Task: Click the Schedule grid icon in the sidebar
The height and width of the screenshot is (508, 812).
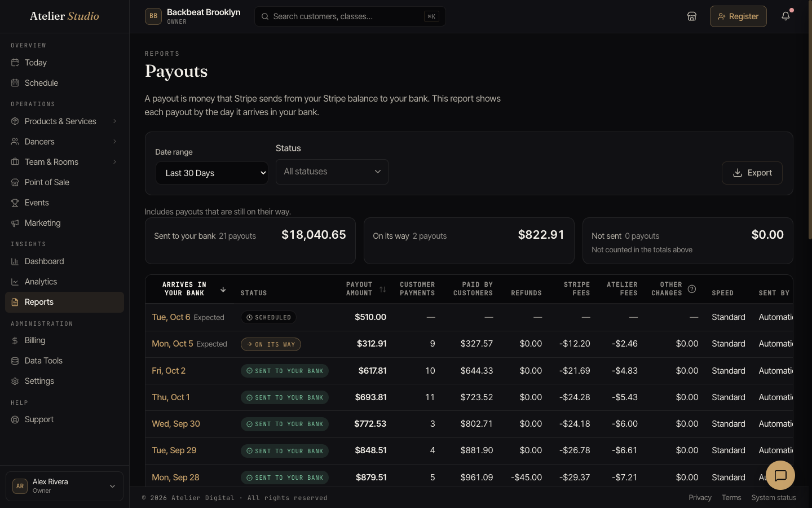Action: click(x=15, y=83)
